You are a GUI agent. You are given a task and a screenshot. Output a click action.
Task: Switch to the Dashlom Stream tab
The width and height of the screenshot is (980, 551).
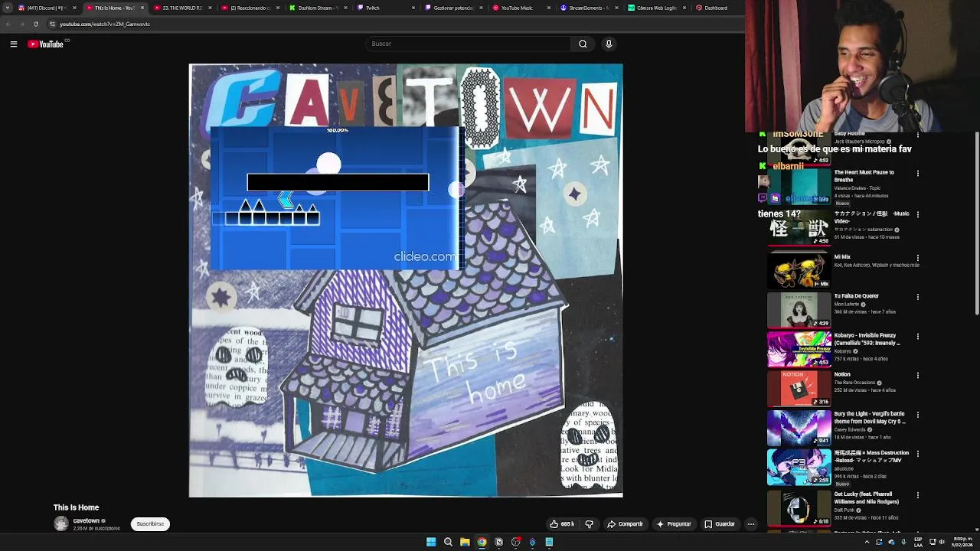coord(317,8)
